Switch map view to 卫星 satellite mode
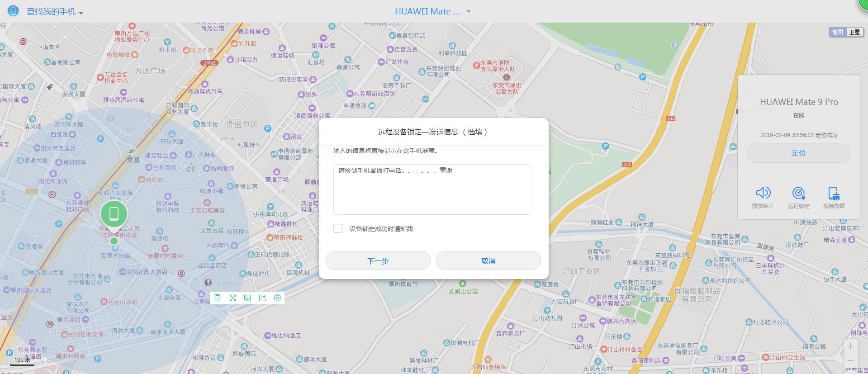 (854, 32)
